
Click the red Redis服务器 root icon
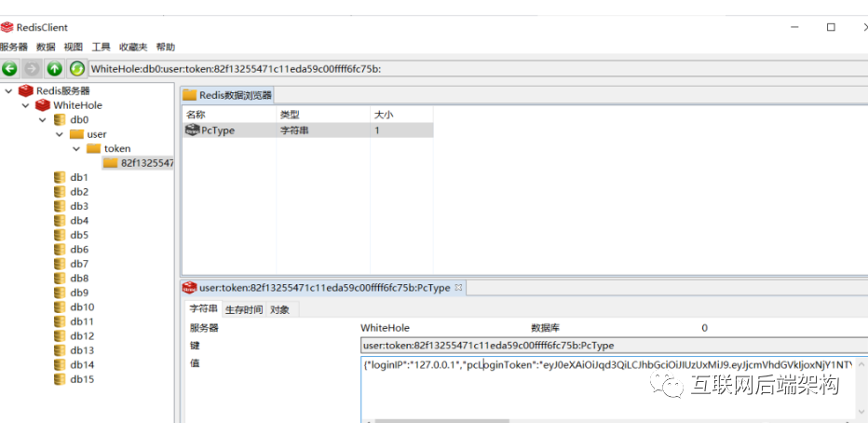26,90
